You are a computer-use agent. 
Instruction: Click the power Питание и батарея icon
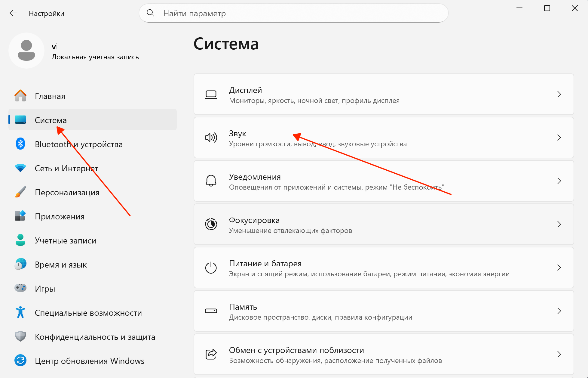pos(211,268)
